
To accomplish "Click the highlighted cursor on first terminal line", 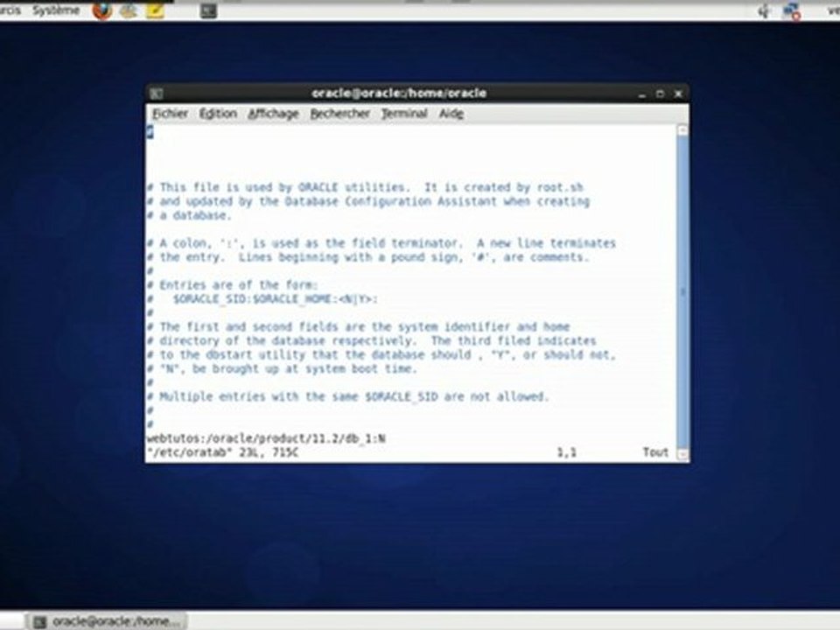I will click(x=150, y=132).
